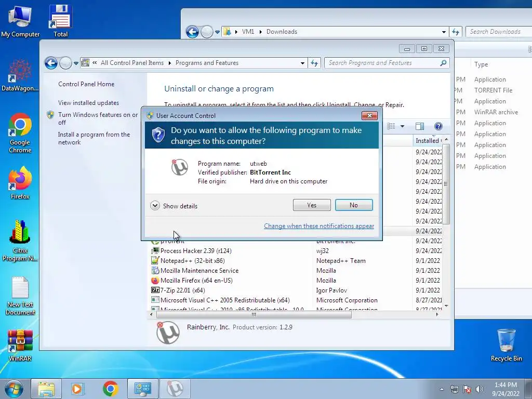Viewport: 532px width, 399px height.
Task: Sort by Type column in Downloads window
Action: point(481,64)
